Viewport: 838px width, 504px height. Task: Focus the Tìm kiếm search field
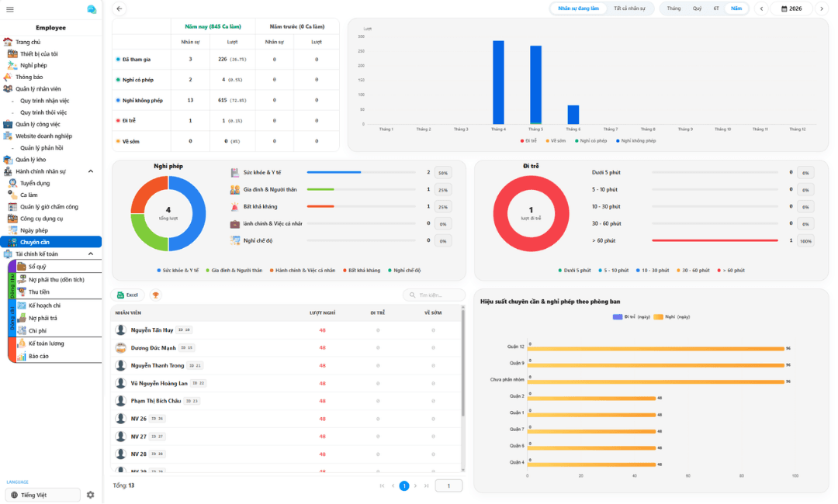434,295
